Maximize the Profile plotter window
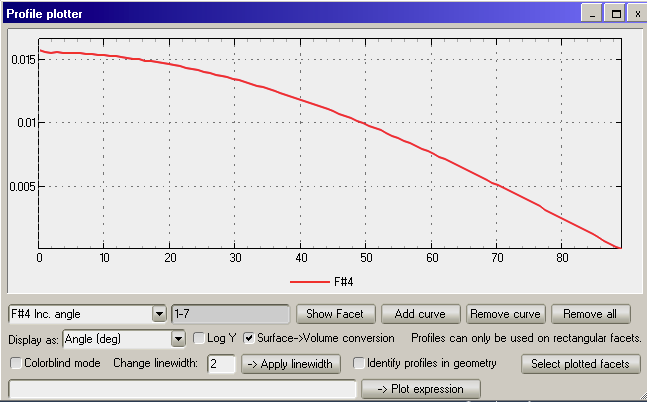647x402 pixels. (x=615, y=13)
